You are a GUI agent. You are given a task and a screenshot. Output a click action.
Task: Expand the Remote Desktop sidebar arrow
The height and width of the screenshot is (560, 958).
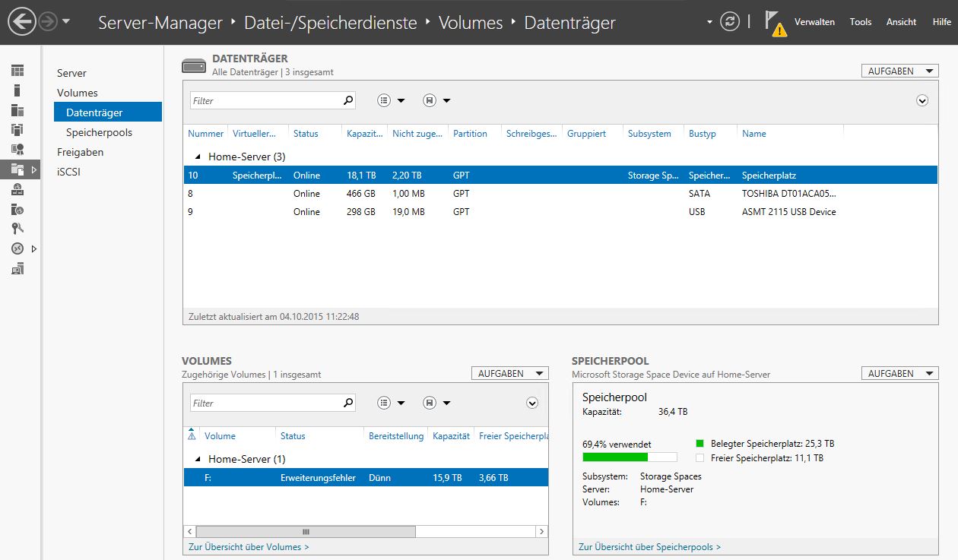click(33, 248)
